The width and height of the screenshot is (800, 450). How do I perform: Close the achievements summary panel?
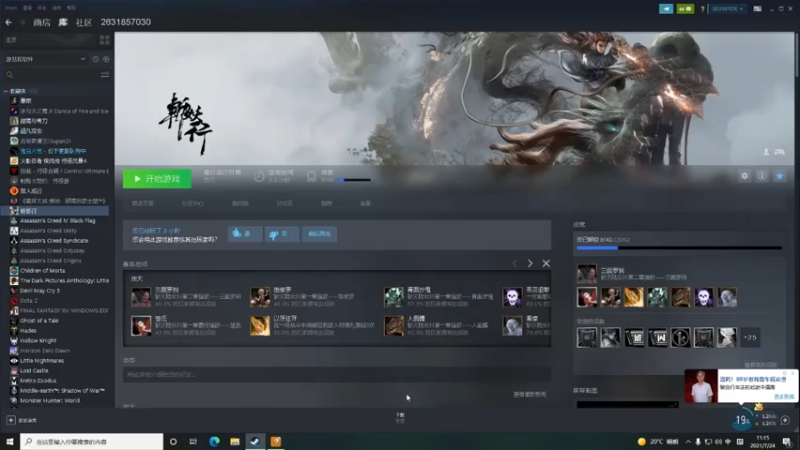(546, 263)
